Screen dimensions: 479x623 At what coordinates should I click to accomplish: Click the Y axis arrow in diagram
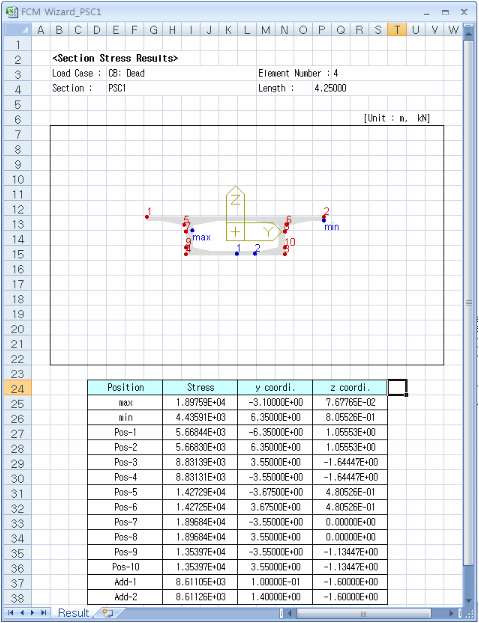263,232
